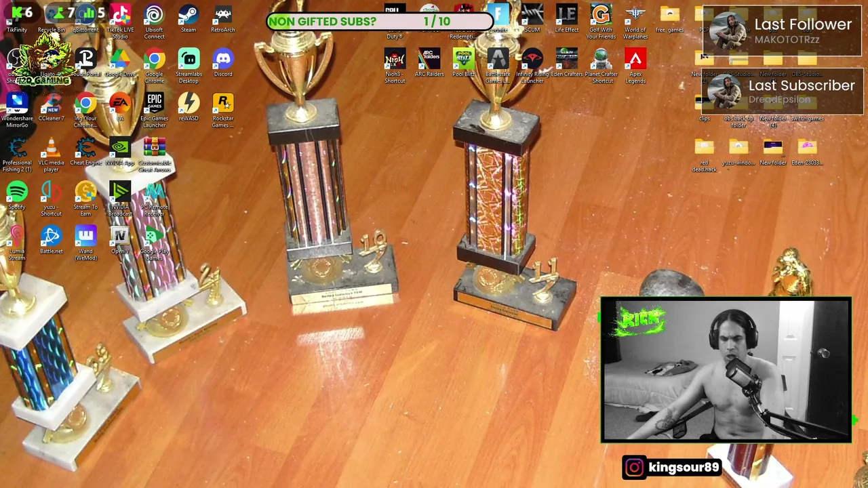Launch qBittorrent from the desktop
The width and height of the screenshot is (868, 488).
point(85,19)
